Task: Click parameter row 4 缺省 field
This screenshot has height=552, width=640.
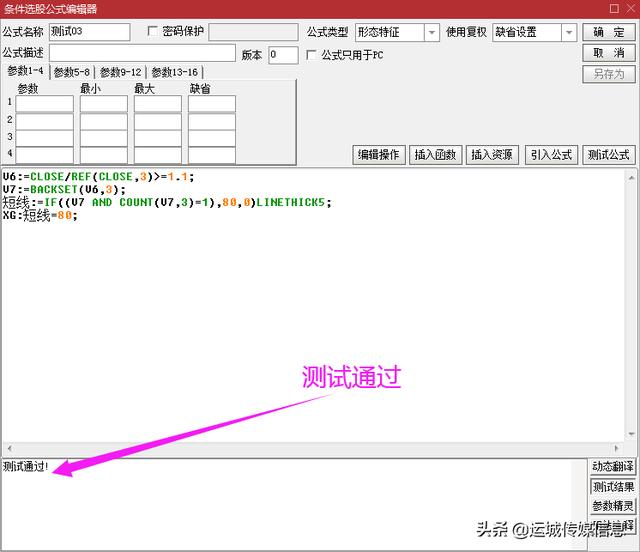Action: [212, 155]
